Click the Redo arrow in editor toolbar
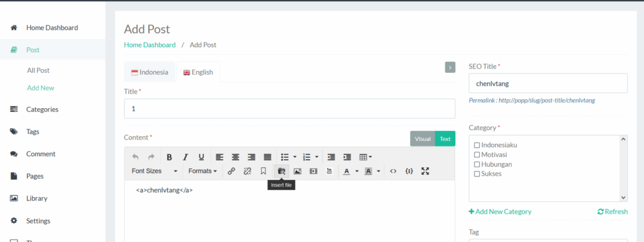The width and height of the screenshot is (644, 242). point(151,157)
